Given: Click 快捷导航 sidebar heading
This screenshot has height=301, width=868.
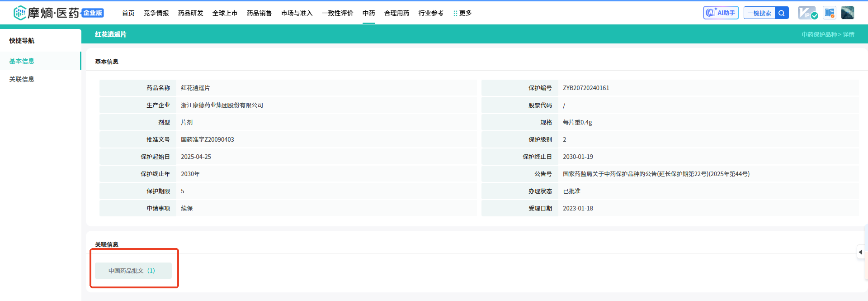Looking at the screenshot, I should click(22, 40).
